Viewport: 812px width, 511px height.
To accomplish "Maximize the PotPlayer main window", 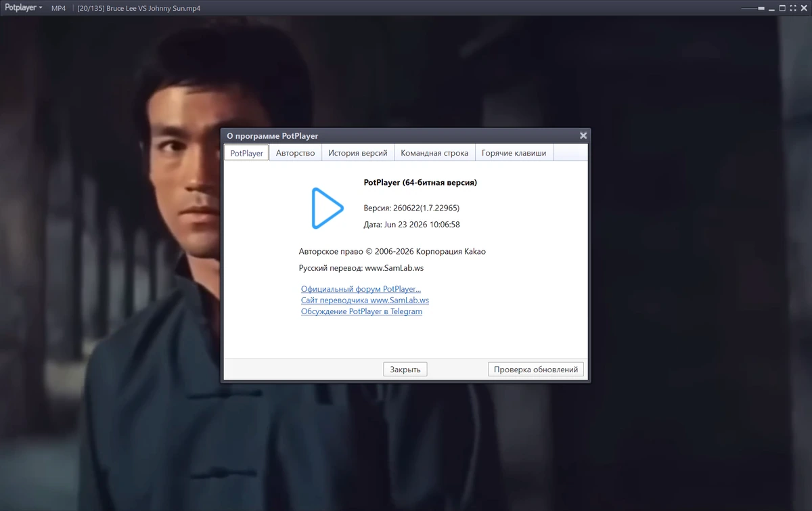I will click(x=782, y=8).
